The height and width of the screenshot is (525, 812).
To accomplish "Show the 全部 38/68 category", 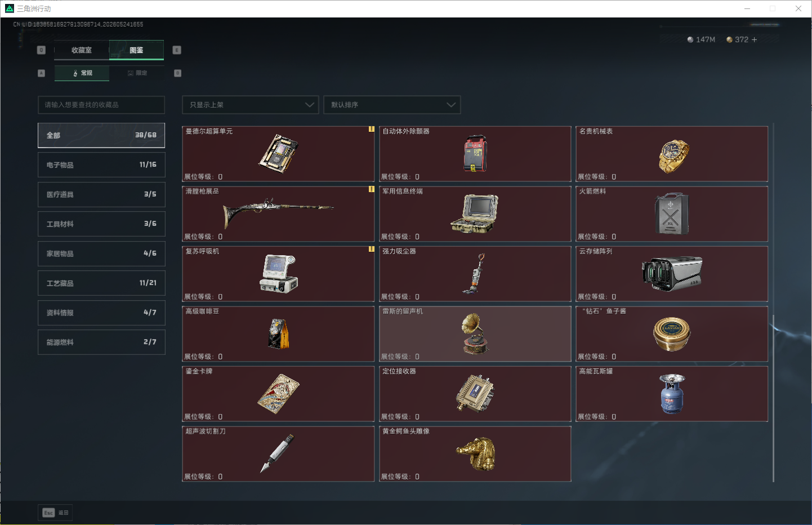I will [101, 135].
